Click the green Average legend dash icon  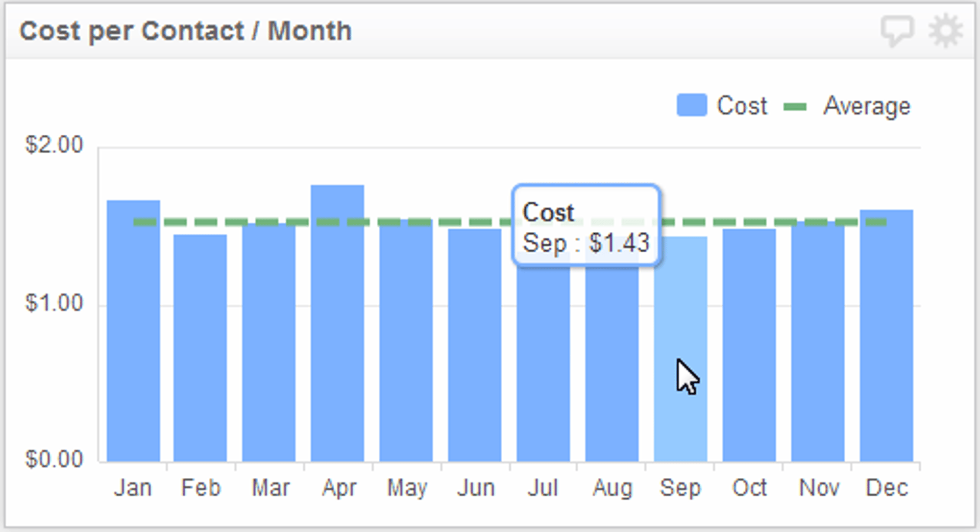794,106
